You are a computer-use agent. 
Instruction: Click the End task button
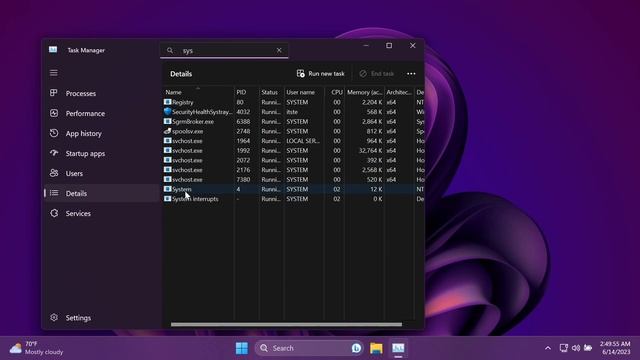click(x=376, y=73)
